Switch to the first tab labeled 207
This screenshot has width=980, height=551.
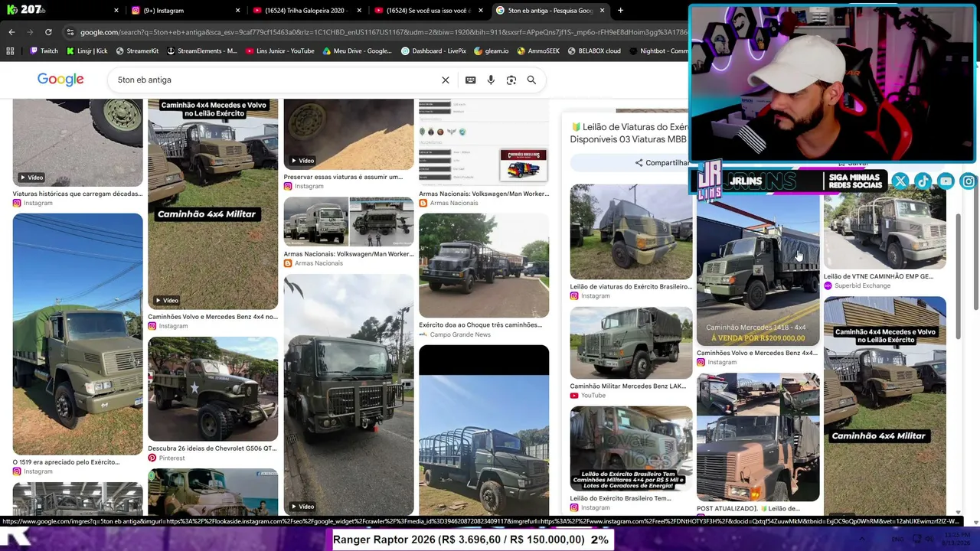coord(61,11)
